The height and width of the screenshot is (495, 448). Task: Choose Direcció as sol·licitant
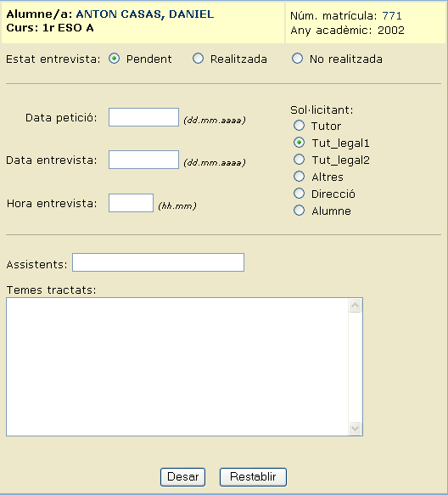[x=299, y=194]
